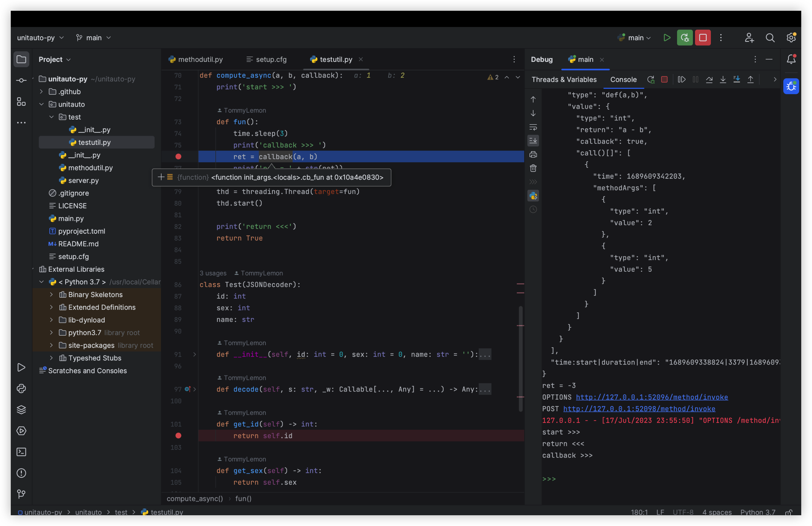Click the green Run button in the toolbar

point(667,37)
